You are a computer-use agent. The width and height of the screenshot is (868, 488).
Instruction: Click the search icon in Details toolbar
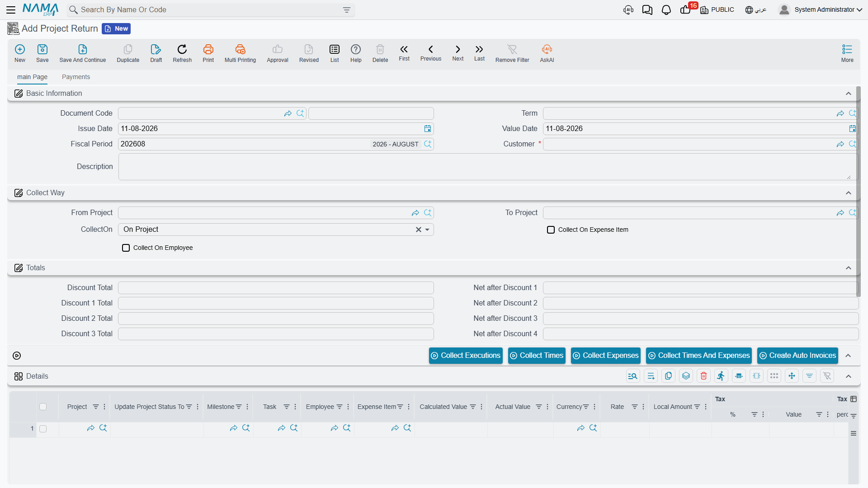pos(633,376)
